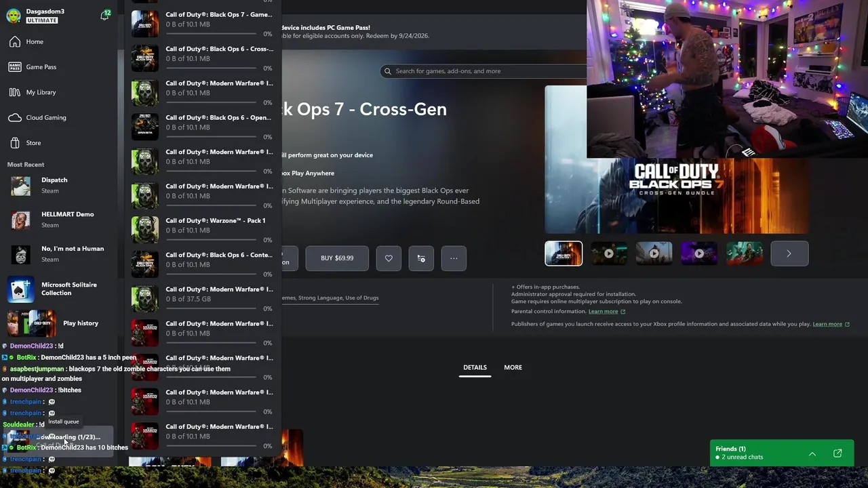
Task: Click the My Library books icon
Action: pos(15,92)
